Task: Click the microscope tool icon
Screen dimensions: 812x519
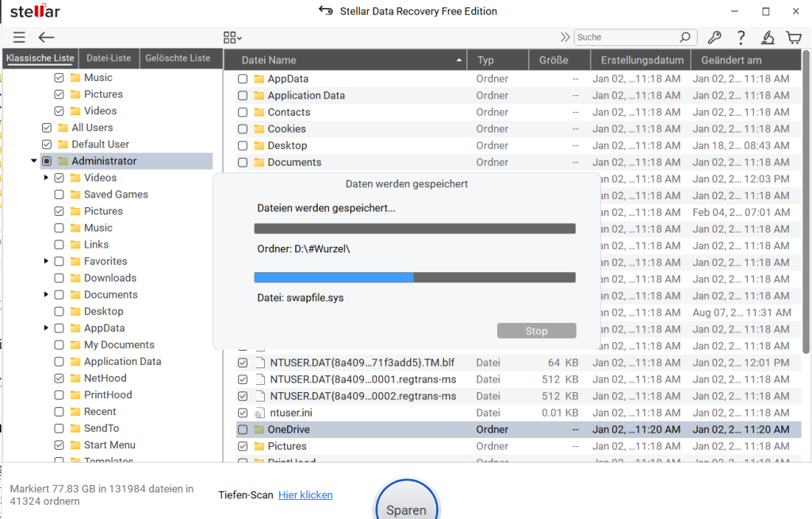Action: pyautogui.click(x=767, y=37)
